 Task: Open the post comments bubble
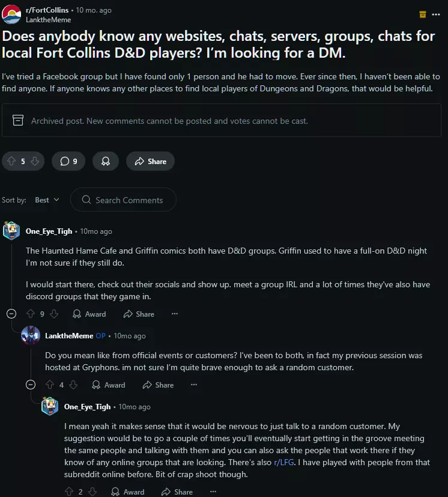point(68,161)
